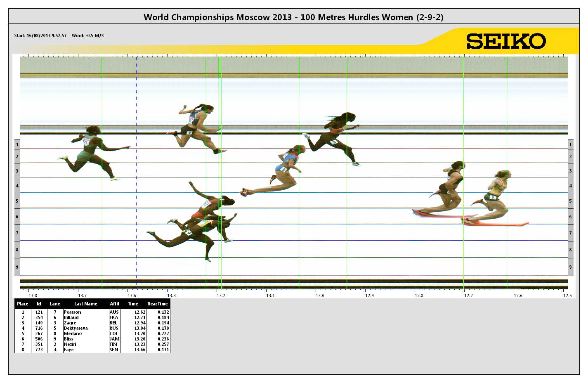Click the lane 9 label on right edge

(x=570, y=267)
